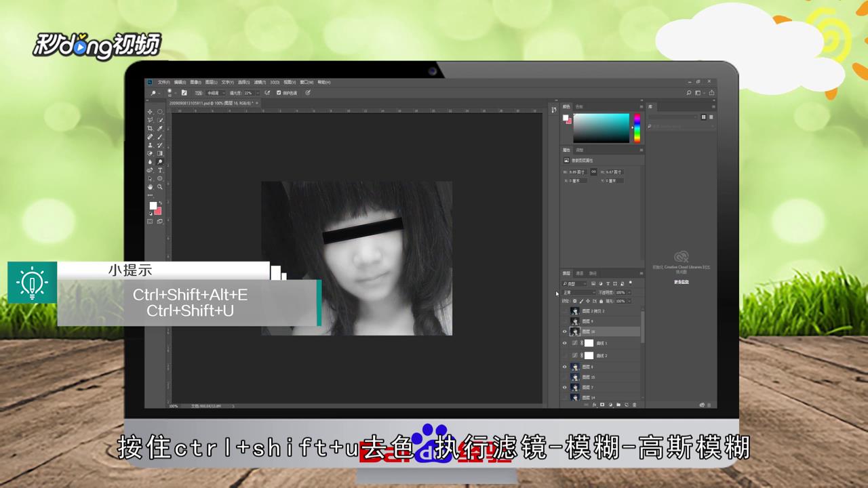The image size is (868, 488).
Task: Open the exposure 22% slider arrow
Action: [257, 93]
